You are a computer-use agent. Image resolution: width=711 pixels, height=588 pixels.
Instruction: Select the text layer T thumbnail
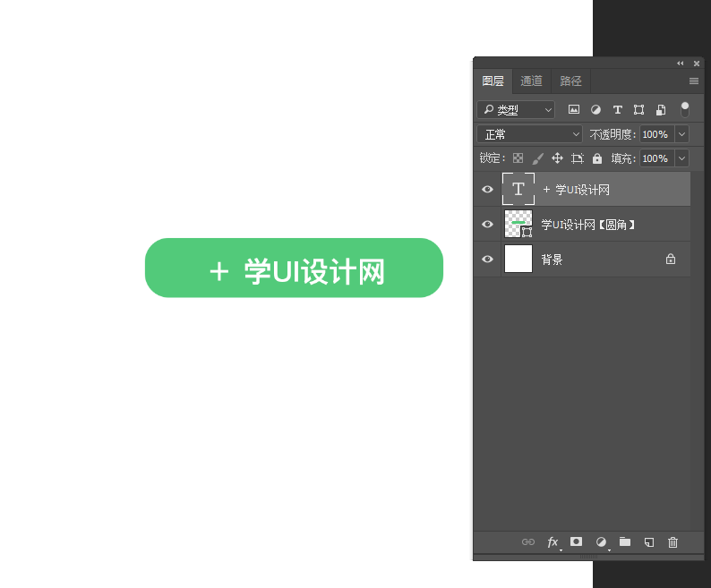[518, 189]
